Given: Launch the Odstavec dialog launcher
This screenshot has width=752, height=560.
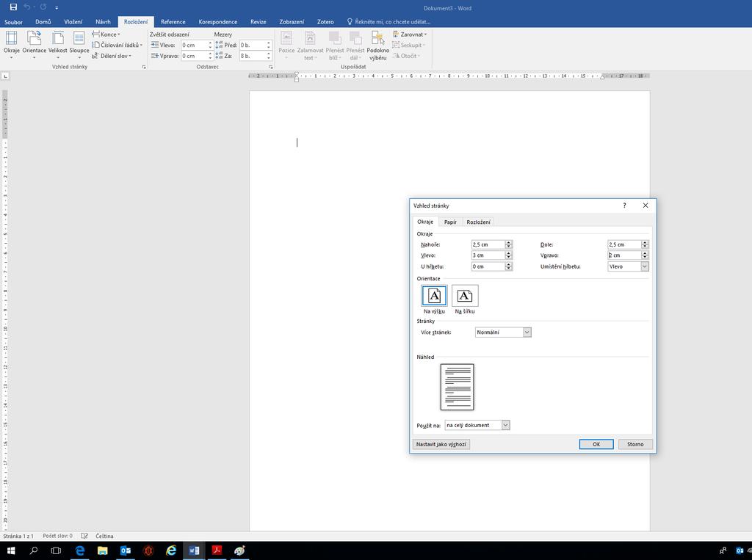Looking at the screenshot, I should [271, 67].
